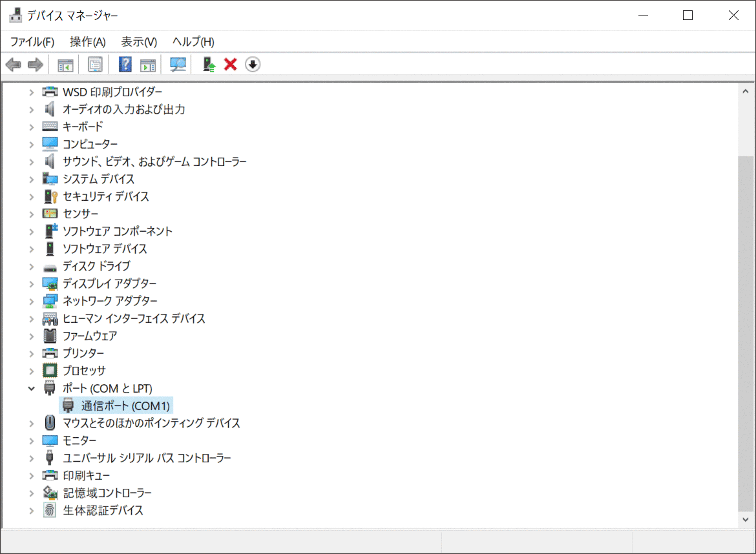The image size is (756, 554).
Task: Scan for hardware changes toolbar icon
Action: point(178,65)
